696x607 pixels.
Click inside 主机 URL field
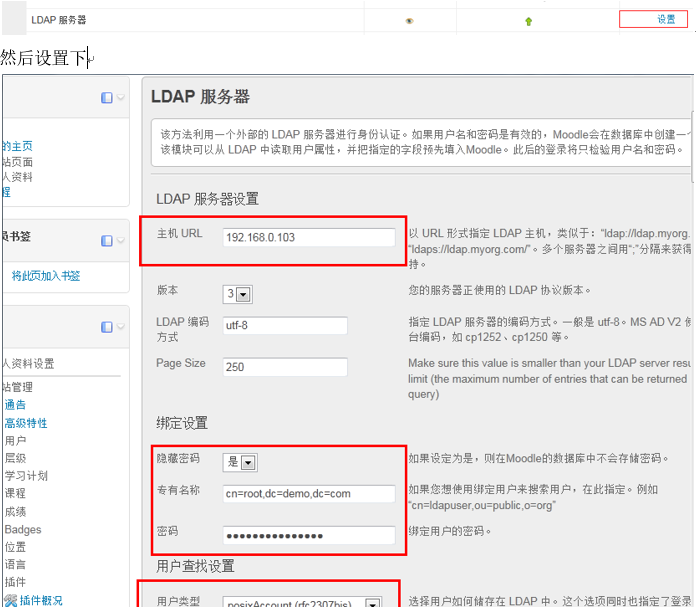308,237
